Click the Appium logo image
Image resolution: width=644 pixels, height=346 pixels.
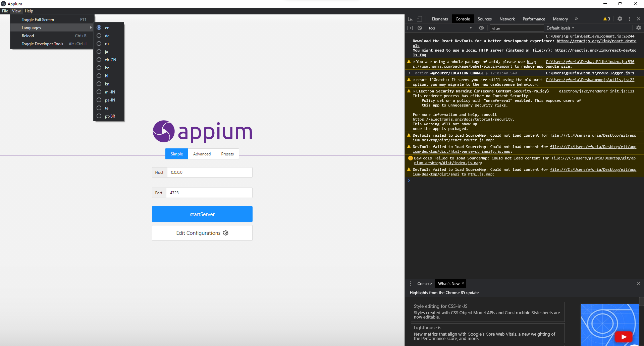(202, 132)
